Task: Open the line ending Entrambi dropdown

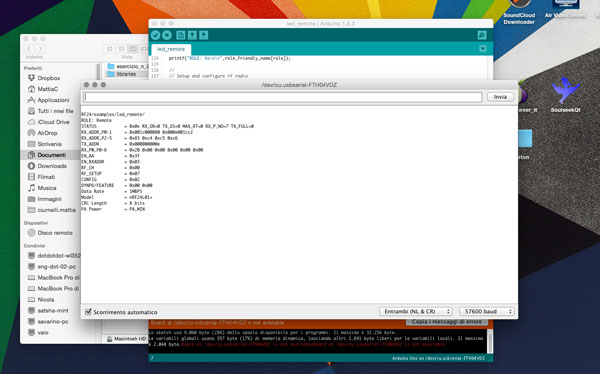Action: click(x=416, y=312)
